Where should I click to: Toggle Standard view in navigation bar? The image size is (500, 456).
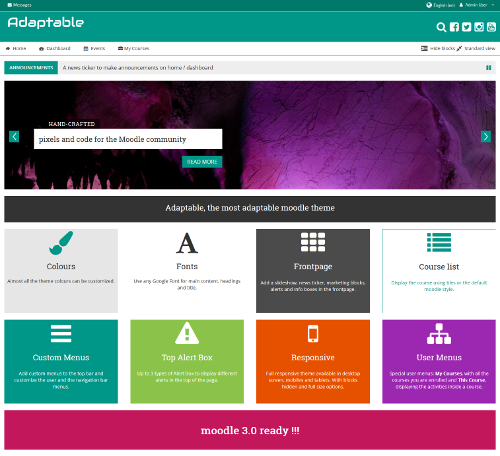click(x=476, y=48)
